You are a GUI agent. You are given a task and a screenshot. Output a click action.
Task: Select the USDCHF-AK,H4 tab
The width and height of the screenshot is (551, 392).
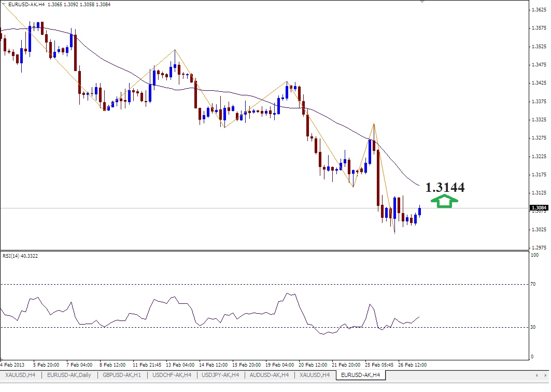click(172, 374)
